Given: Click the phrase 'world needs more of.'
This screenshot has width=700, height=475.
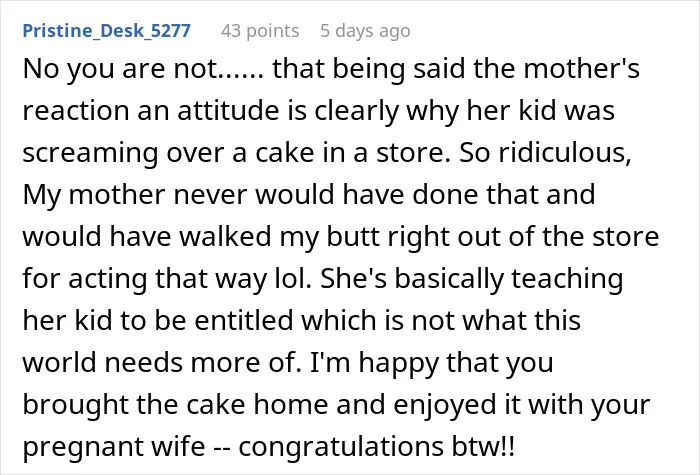Looking at the screenshot, I should point(162,362).
